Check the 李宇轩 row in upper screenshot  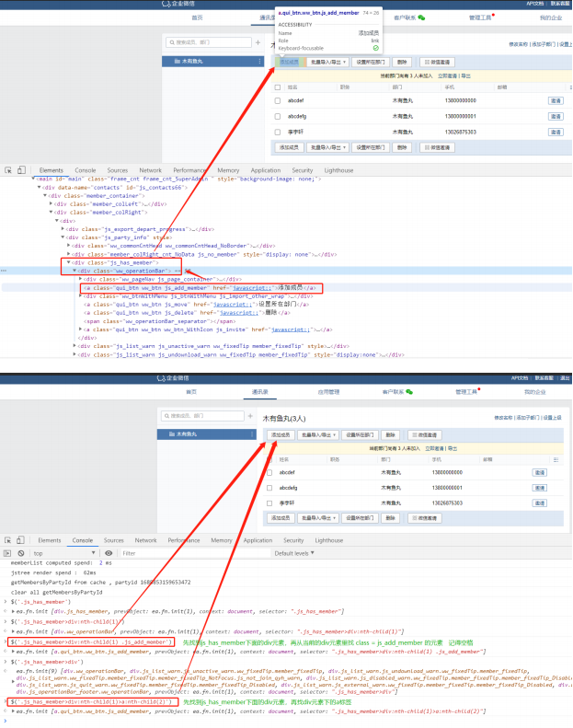tap(278, 133)
